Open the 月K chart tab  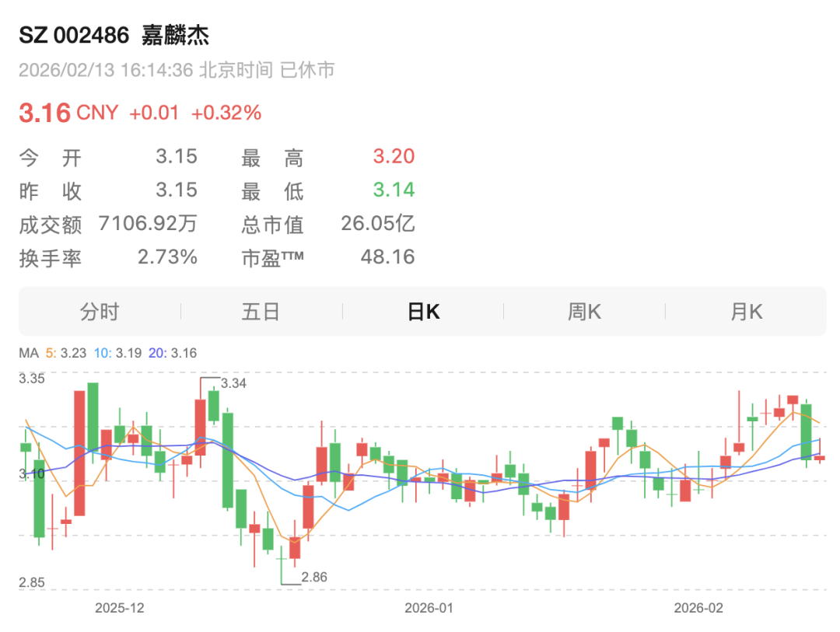pyautogui.click(x=746, y=311)
